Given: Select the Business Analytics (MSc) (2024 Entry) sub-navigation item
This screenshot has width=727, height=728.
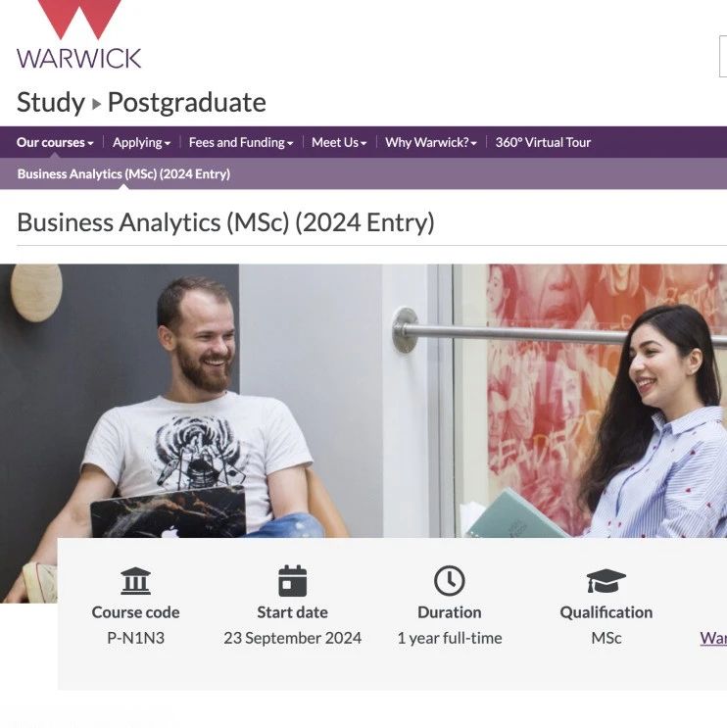Looking at the screenshot, I should [123, 174].
